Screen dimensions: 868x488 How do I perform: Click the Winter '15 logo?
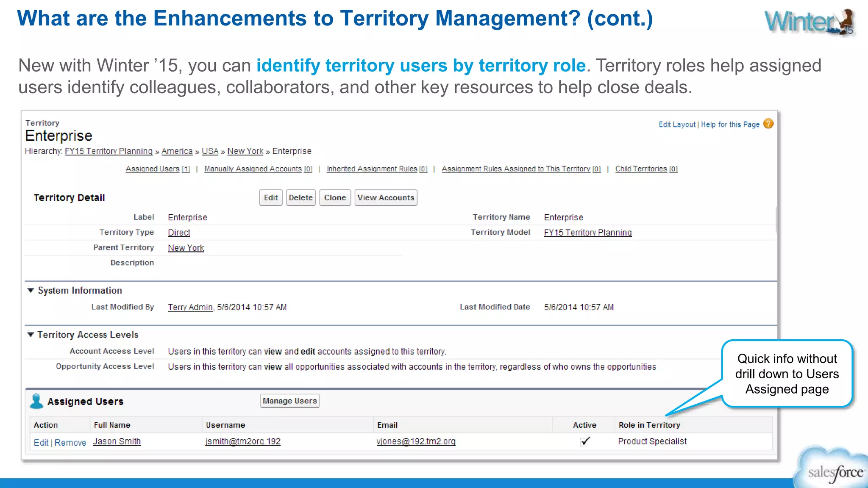tap(810, 22)
